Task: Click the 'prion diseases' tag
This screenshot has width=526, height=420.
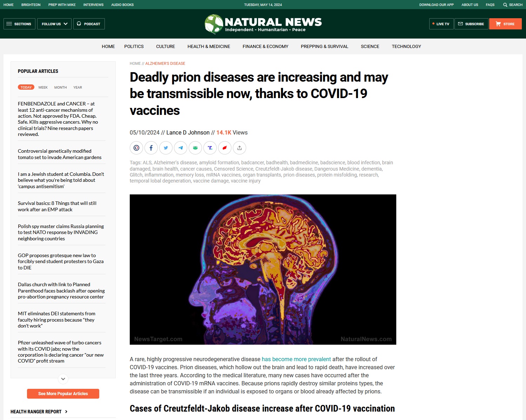Action: point(299,175)
